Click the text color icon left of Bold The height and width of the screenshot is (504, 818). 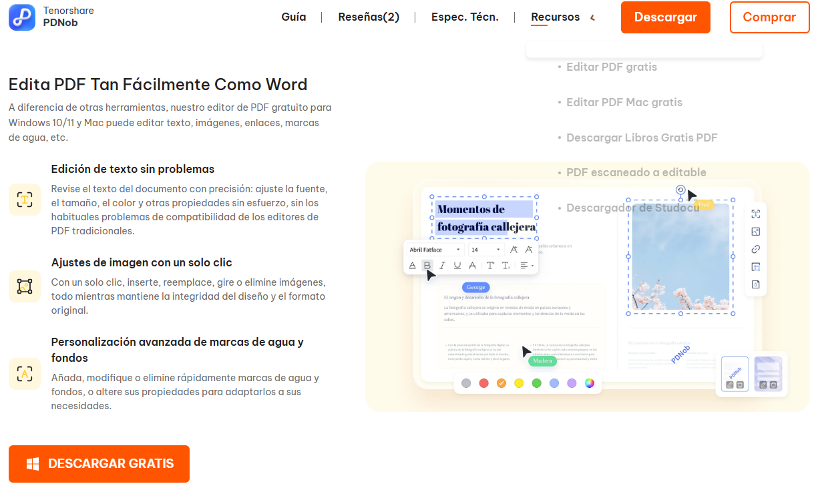click(412, 266)
